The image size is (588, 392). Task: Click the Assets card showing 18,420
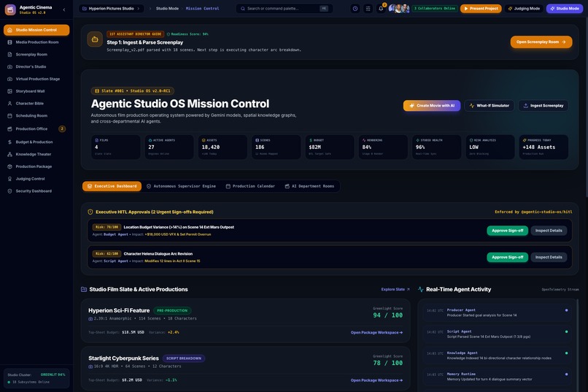pyautogui.click(x=223, y=147)
